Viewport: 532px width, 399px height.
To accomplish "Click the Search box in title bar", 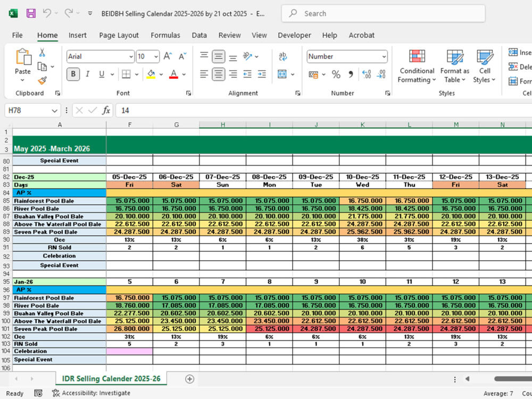I will pyautogui.click(x=383, y=14).
